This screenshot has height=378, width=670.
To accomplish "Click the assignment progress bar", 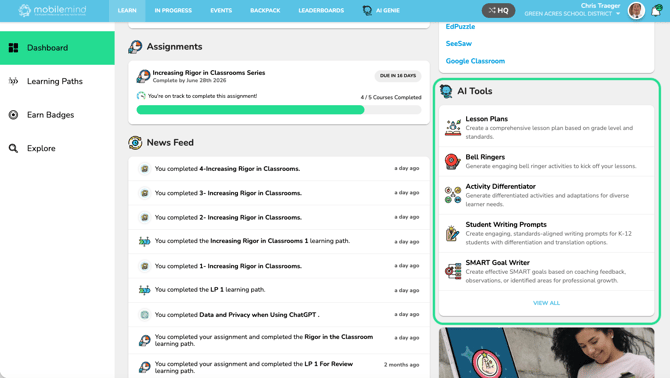I will point(279,110).
